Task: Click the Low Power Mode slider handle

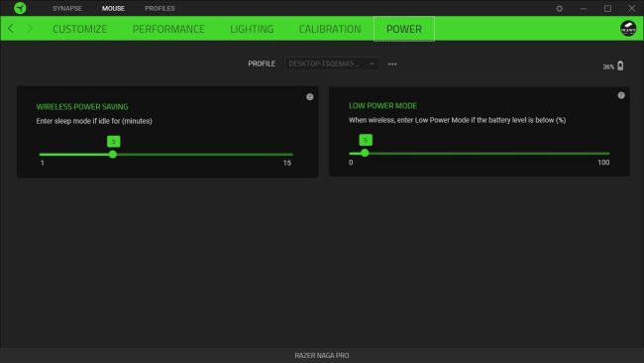Action: tap(365, 154)
